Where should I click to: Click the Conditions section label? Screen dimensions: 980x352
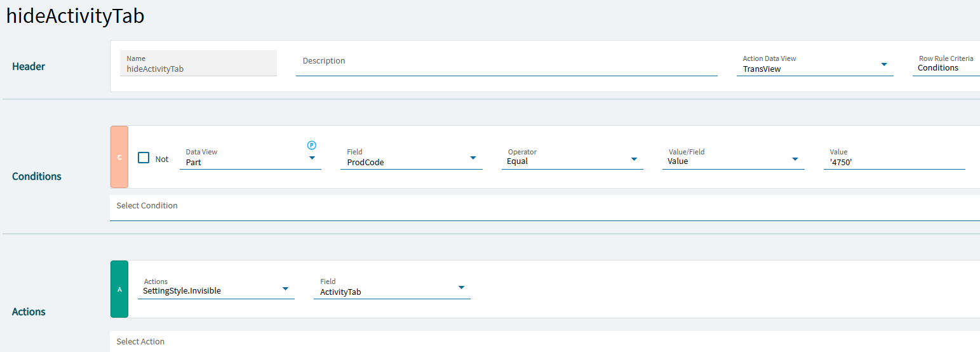coord(37,177)
